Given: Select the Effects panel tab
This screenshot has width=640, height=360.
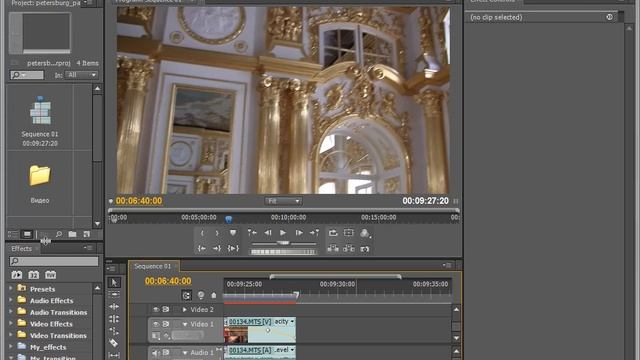Looking at the screenshot, I should (x=21, y=249).
